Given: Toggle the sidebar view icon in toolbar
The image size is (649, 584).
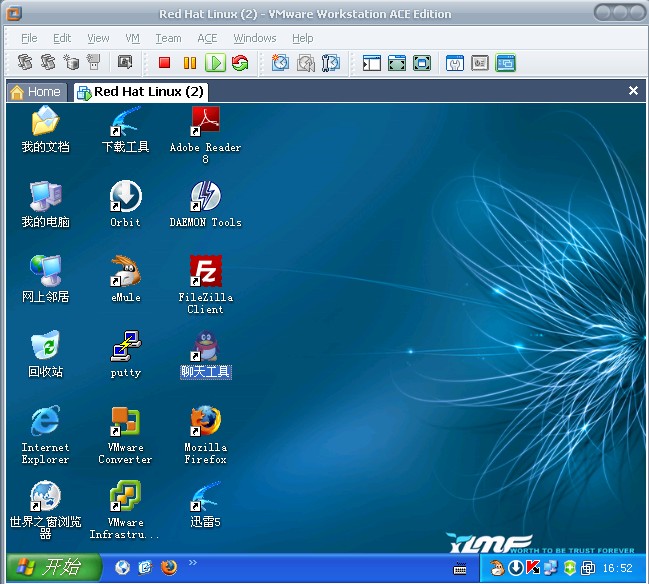Looking at the screenshot, I should pos(372,63).
